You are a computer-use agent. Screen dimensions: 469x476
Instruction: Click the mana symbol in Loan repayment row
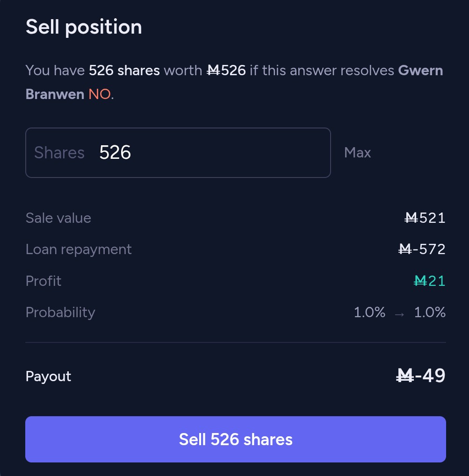point(405,249)
